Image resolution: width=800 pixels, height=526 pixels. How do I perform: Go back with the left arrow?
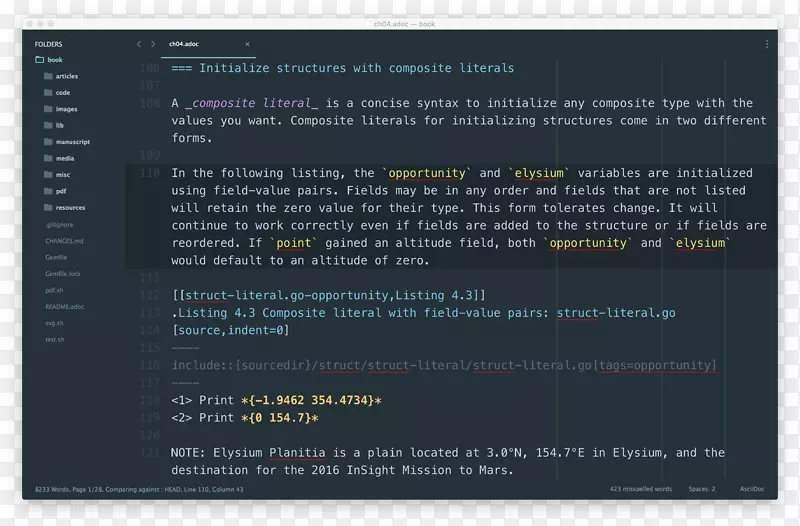(139, 44)
